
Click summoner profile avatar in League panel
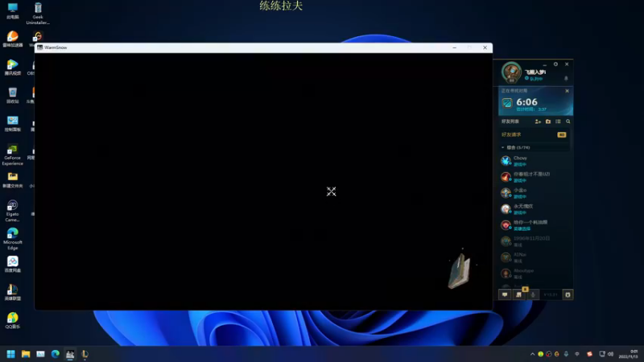click(511, 72)
